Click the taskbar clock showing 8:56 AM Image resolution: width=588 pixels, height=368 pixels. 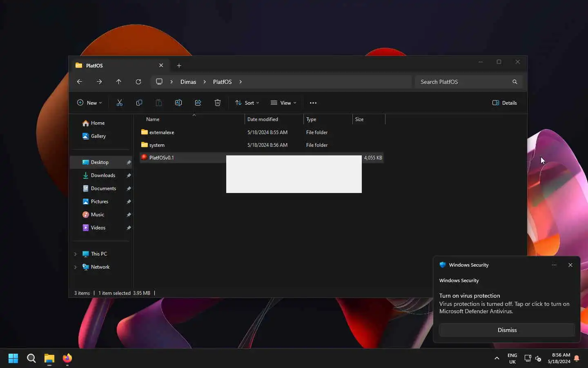[559, 359]
